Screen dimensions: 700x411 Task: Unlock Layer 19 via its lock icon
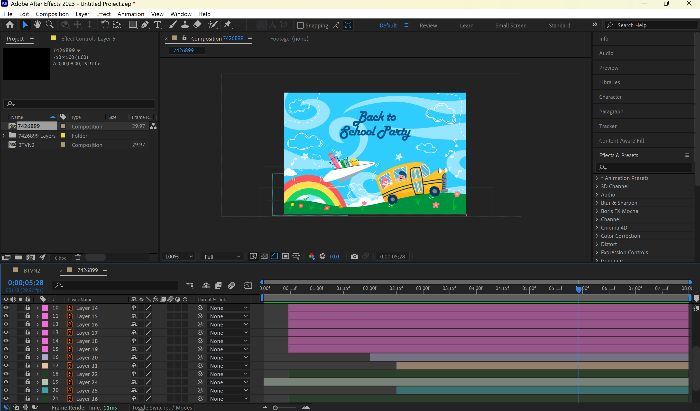pyautogui.click(x=28, y=349)
